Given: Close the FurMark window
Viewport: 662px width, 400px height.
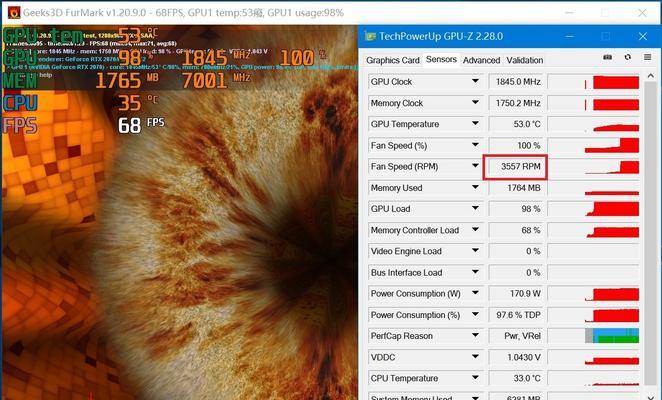Looking at the screenshot, I should coord(642,13).
